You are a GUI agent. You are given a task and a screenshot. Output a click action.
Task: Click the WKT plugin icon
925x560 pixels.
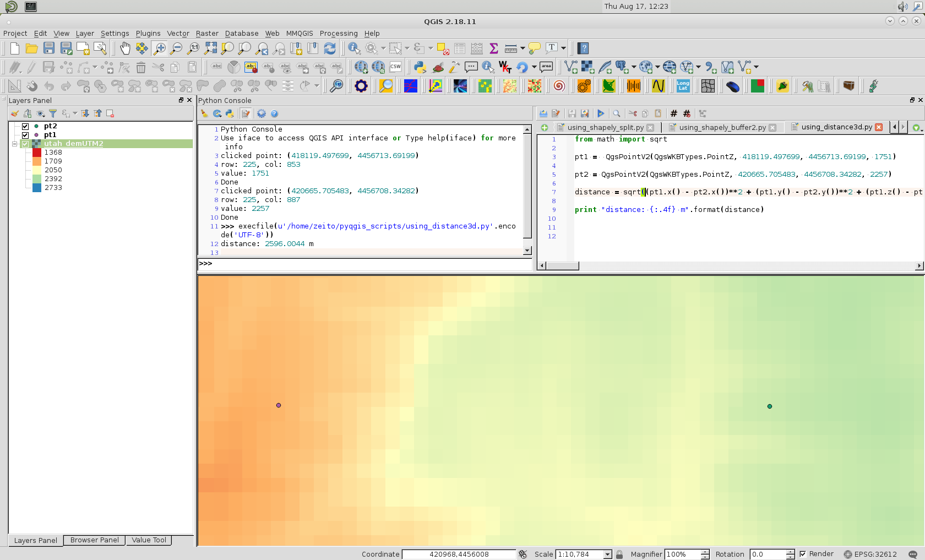(505, 67)
